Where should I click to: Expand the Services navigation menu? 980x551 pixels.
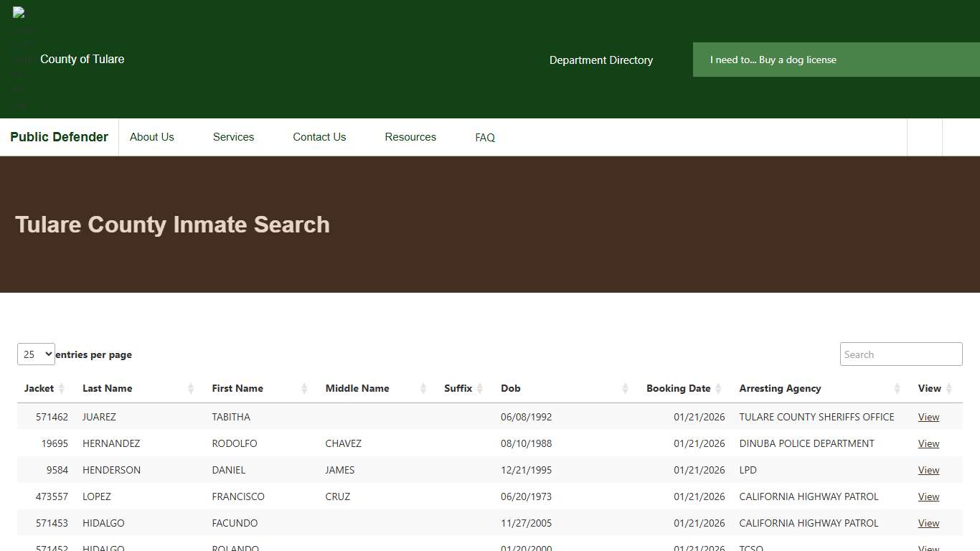tap(233, 137)
